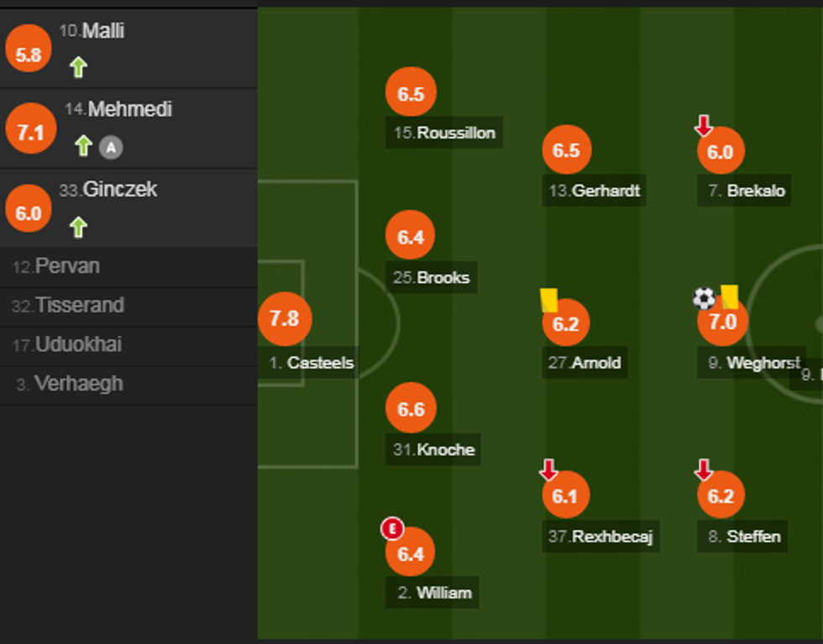Click the Gerhardt player label

coord(595,191)
